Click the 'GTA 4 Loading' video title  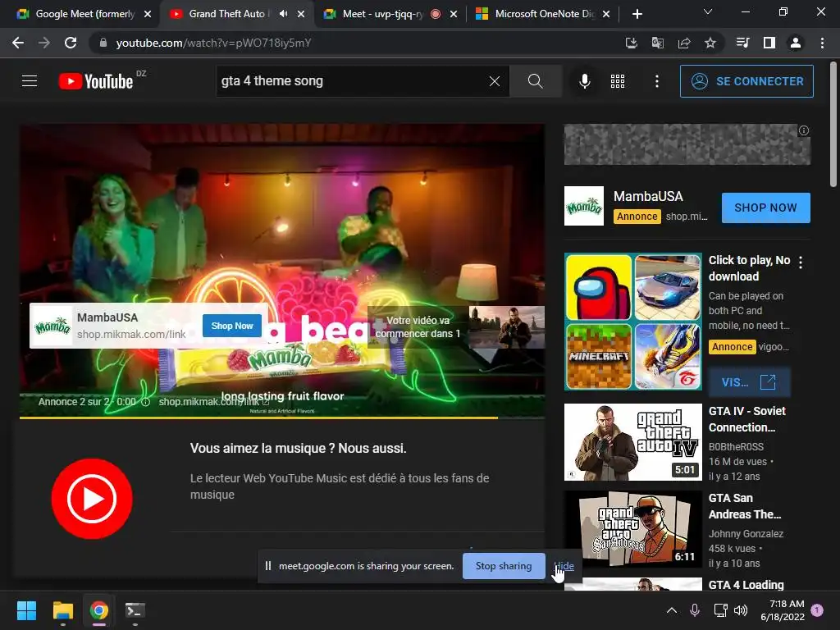tap(746, 584)
